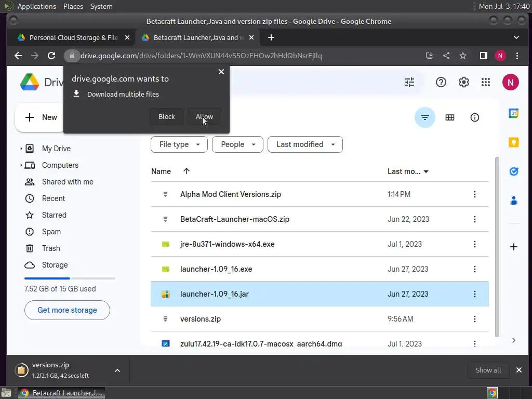Viewport: 532px width, 399px height.
Task: Open Storage in Drive sidebar
Action: [x=55, y=265]
